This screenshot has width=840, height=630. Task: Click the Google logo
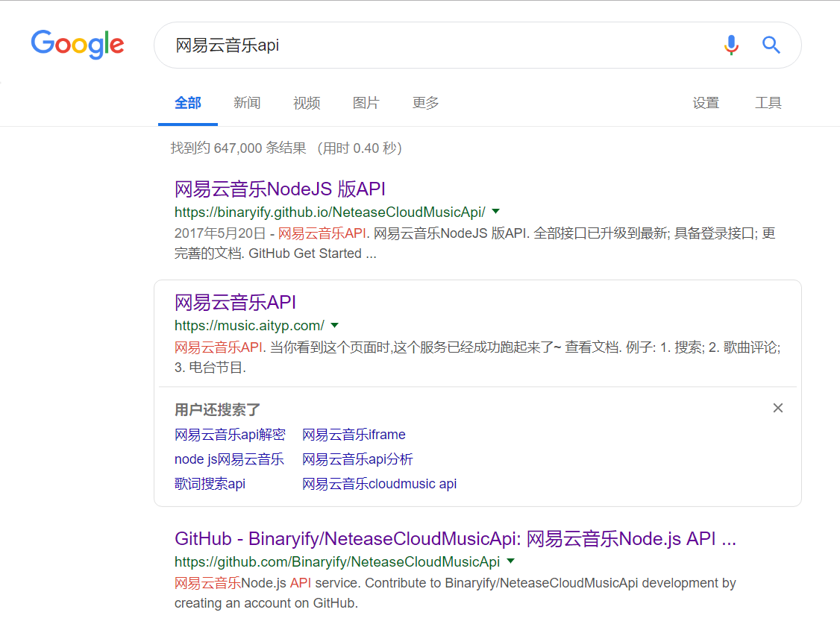pos(78,44)
